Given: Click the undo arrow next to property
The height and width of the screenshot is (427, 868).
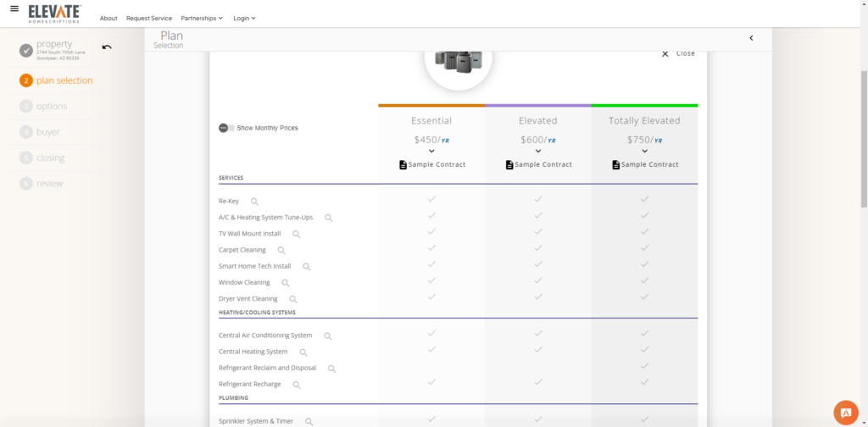Looking at the screenshot, I should click(107, 47).
